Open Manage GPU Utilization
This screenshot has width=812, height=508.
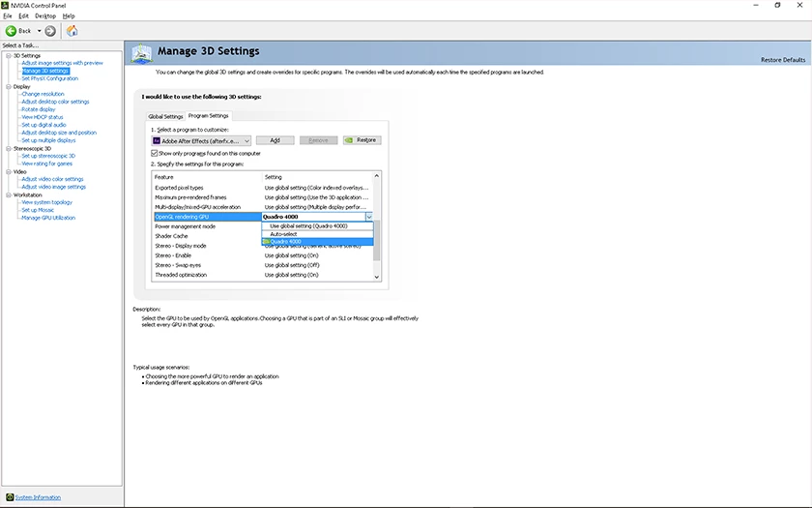pyautogui.click(x=48, y=219)
